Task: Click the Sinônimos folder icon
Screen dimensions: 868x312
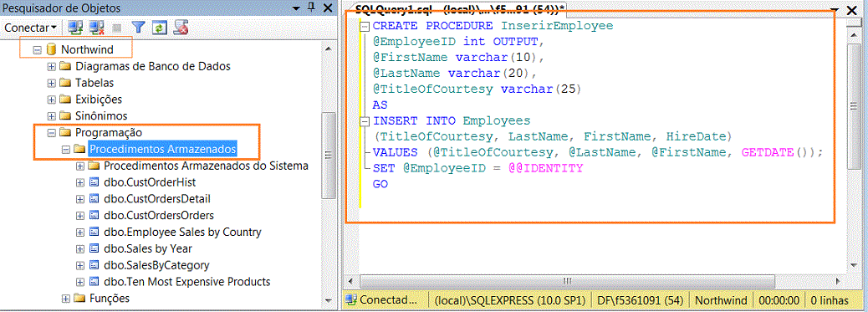Action: [66, 116]
